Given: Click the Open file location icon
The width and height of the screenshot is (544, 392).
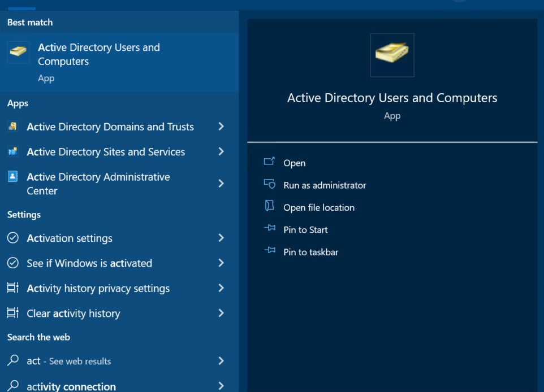Looking at the screenshot, I should [269, 207].
